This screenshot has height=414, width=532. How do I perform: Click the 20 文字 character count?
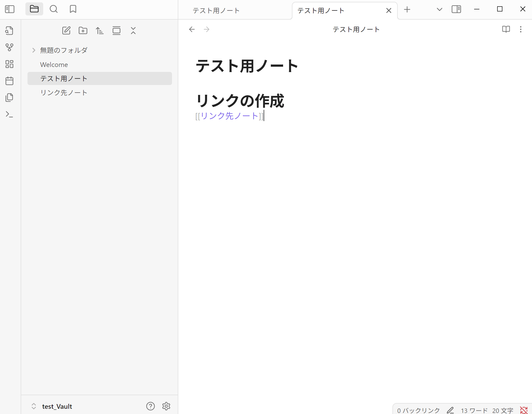pos(503,410)
